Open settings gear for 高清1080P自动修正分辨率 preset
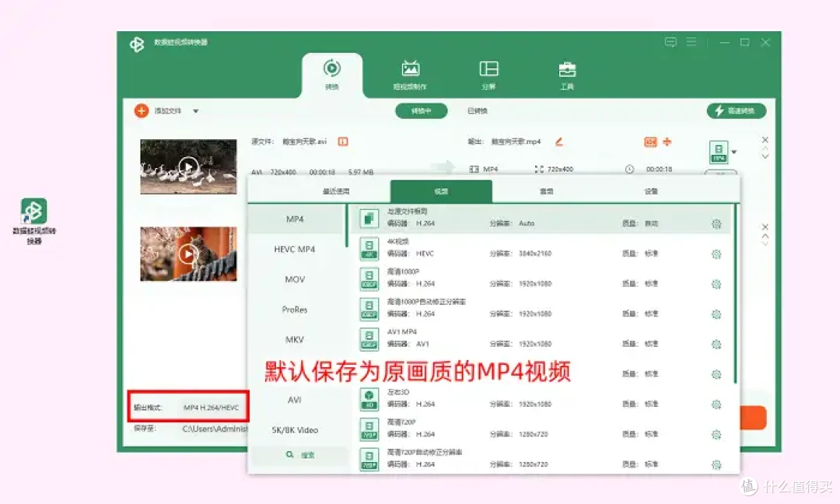Screen dimensions: 840x504 (716, 314)
